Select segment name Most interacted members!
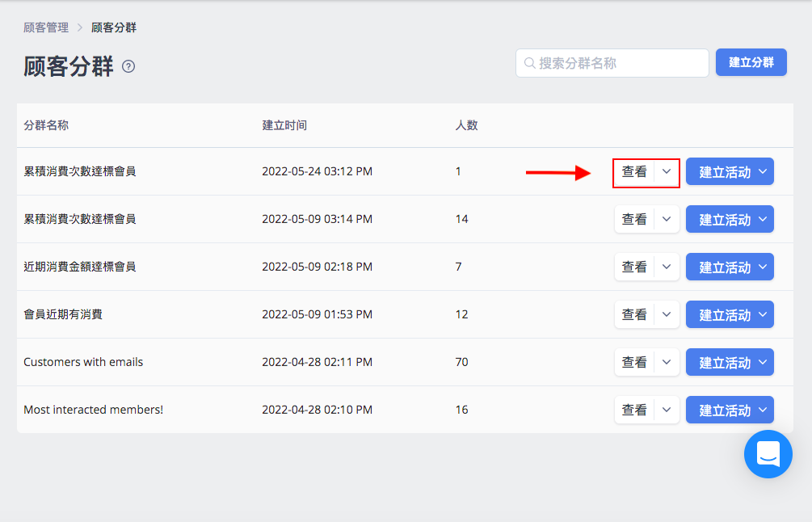The image size is (812, 522). pos(93,410)
